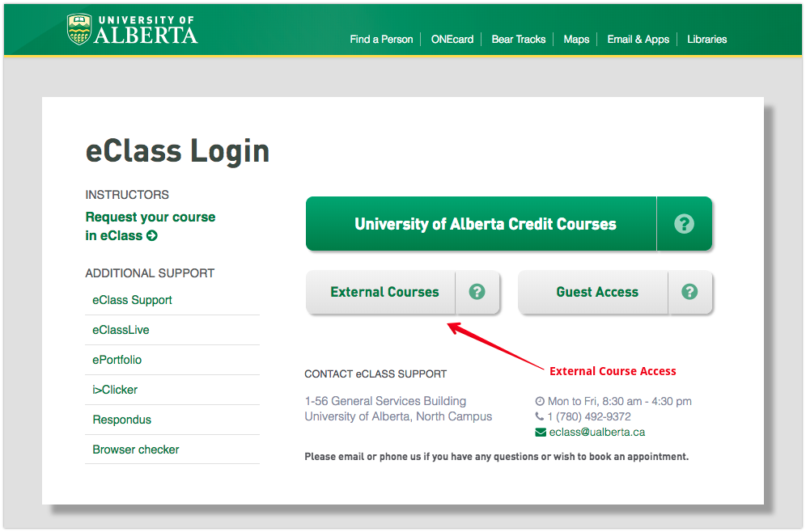Select the phone number 1 (780) 492-9372

coord(588,416)
